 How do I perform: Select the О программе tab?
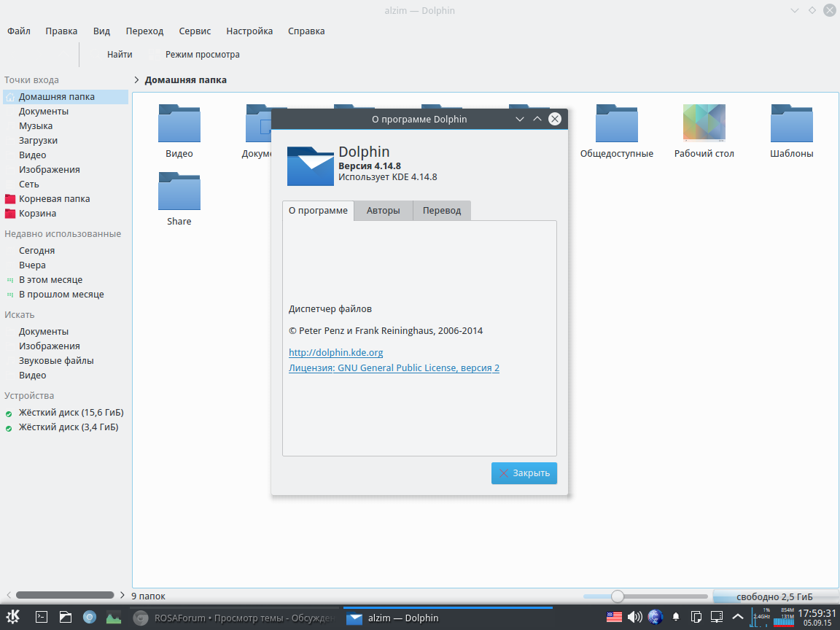[318, 211]
